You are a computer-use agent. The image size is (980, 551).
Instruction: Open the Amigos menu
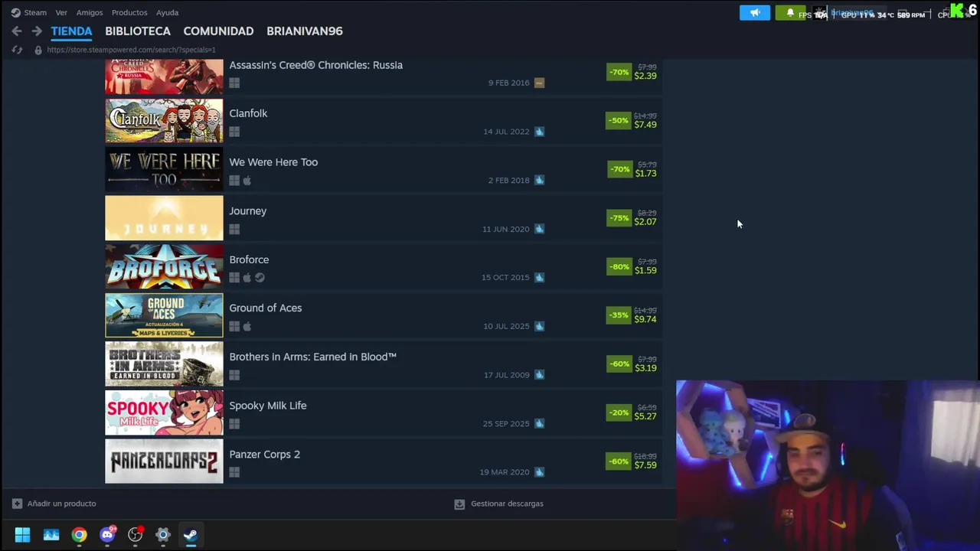point(90,12)
